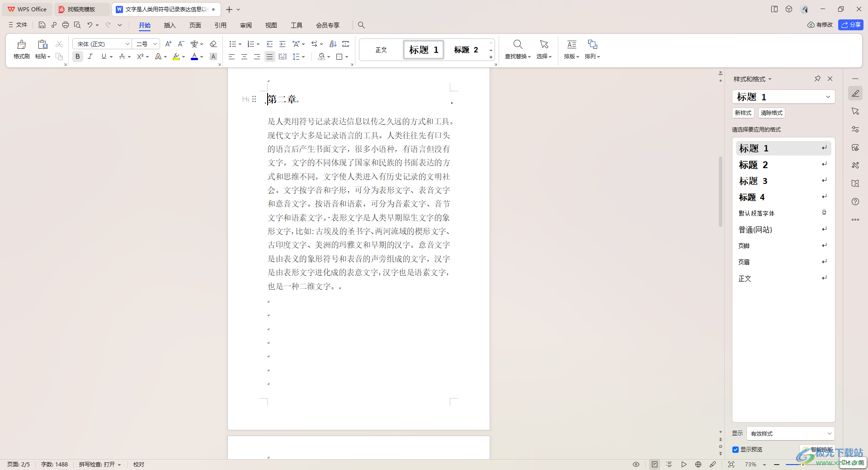Click the blue font color swatch
Image resolution: width=868 pixels, height=470 pixels.
pyautogui.click(x=194, y=56)
